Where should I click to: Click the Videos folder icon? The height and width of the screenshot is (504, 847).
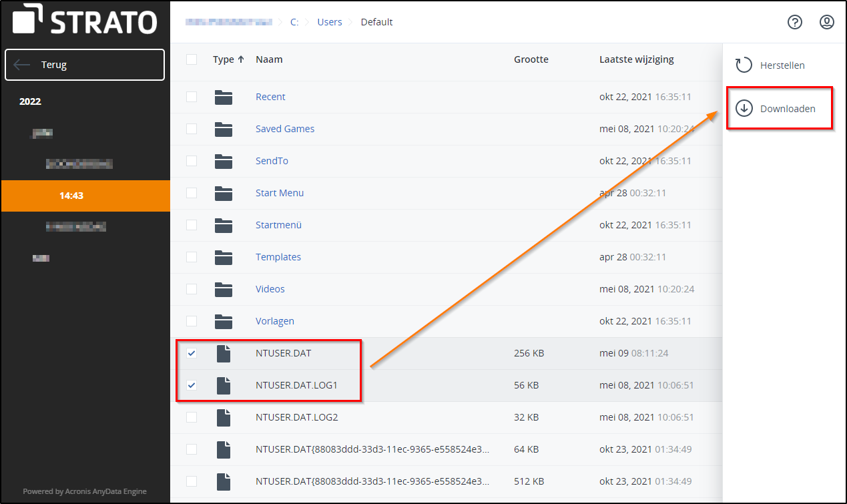coord(224,289)
